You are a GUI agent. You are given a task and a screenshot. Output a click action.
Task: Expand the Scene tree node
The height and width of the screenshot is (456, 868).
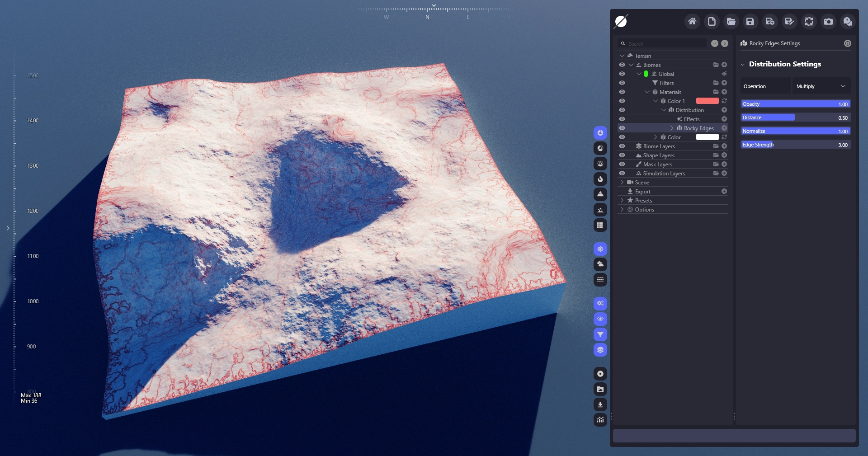[x=622, y=182]
